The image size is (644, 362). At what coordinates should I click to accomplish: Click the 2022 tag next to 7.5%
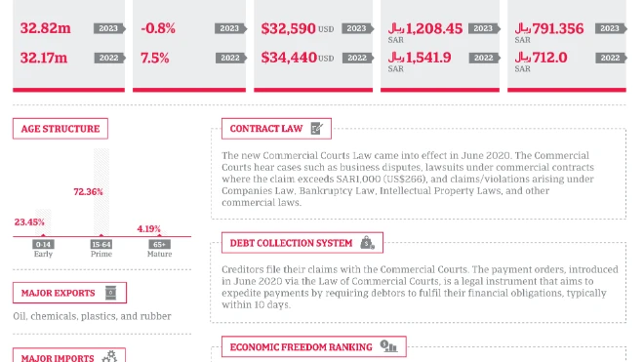pos(231,58)
